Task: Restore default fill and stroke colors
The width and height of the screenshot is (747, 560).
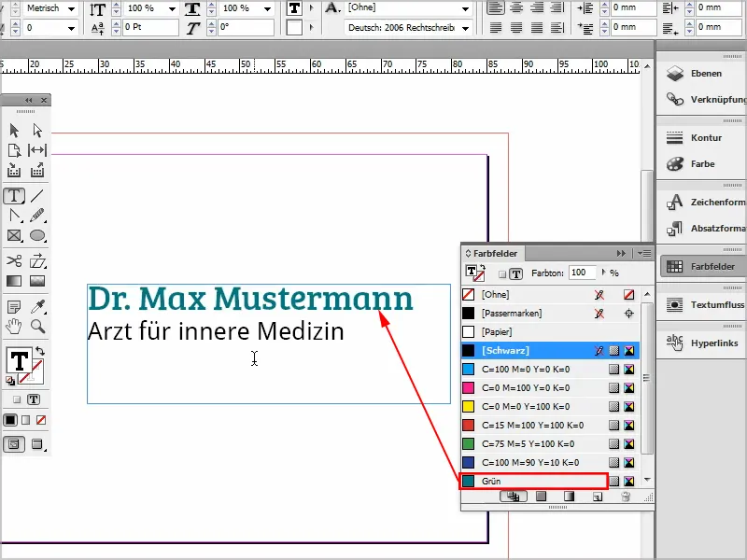Action: point(10,380)
